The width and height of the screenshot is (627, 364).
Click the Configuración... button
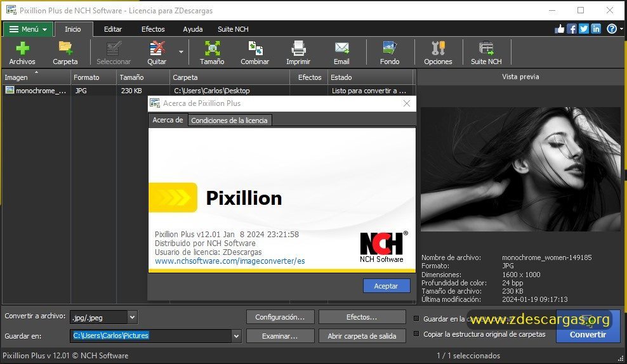tap(280, 317)
